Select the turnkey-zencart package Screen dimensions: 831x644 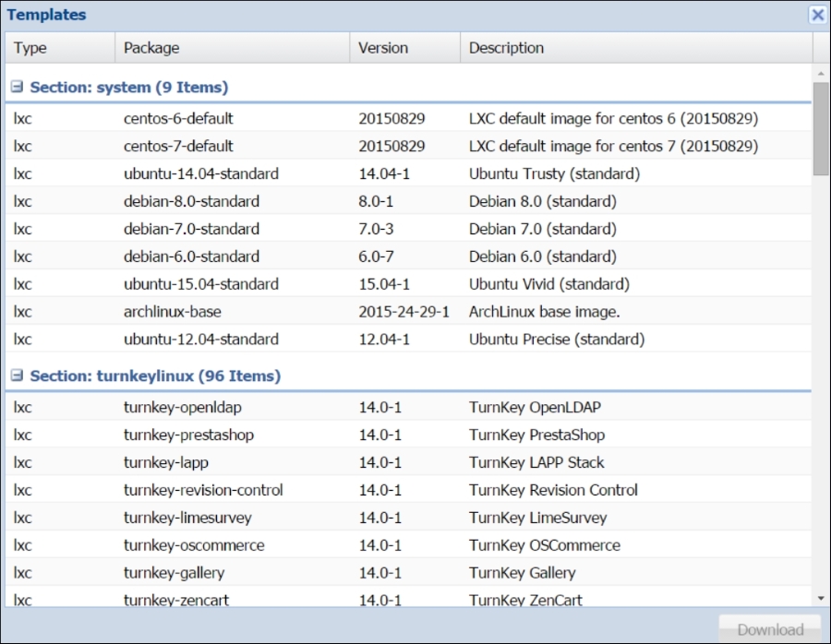pyautogui.click(x=176, y=600)
